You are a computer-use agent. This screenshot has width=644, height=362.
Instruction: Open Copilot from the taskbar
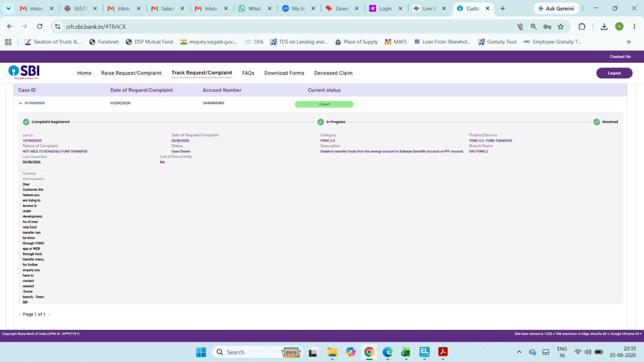tap(350, 352)
